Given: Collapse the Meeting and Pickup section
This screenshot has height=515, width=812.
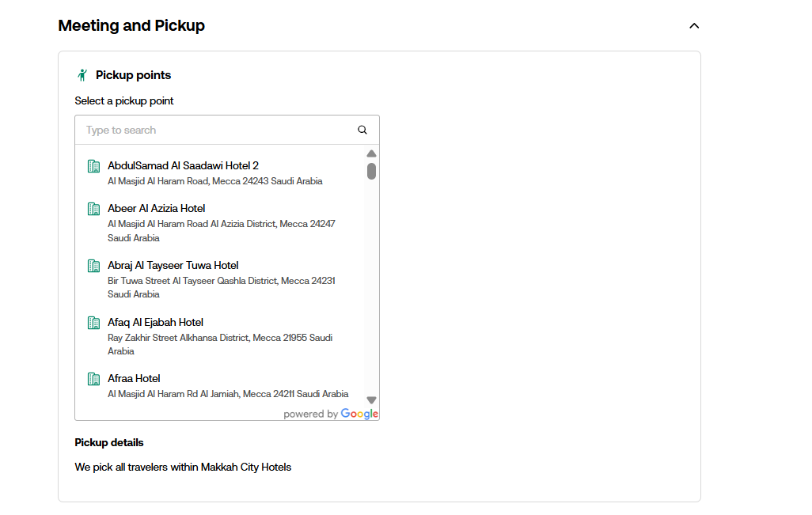Looking at the screenshot, I should tap(694, 26).
